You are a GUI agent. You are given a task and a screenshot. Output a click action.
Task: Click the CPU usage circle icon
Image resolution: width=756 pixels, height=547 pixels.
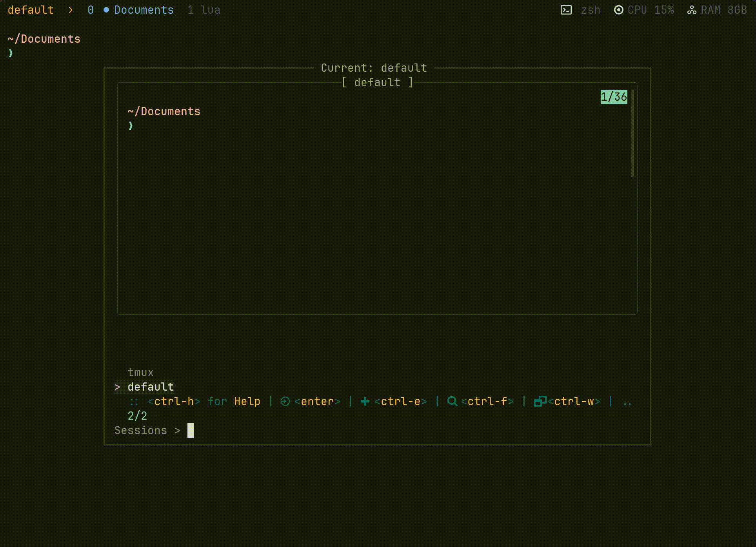point(618,10)
